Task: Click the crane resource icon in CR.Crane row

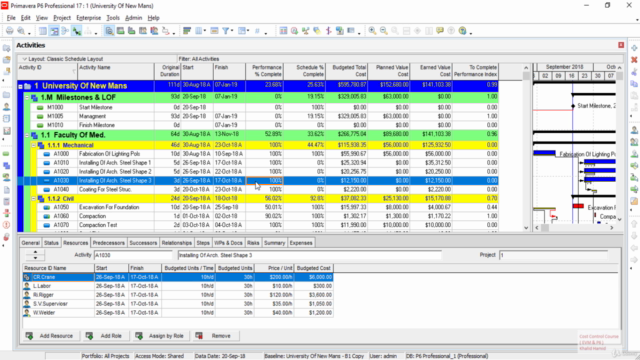Action: pyautogui.click(x=27, y=277)
